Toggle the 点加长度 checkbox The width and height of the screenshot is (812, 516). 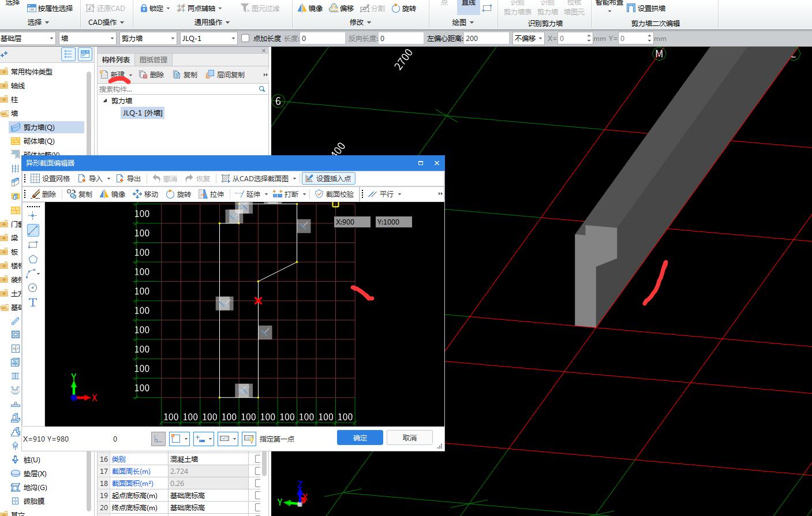coord(245,38)
